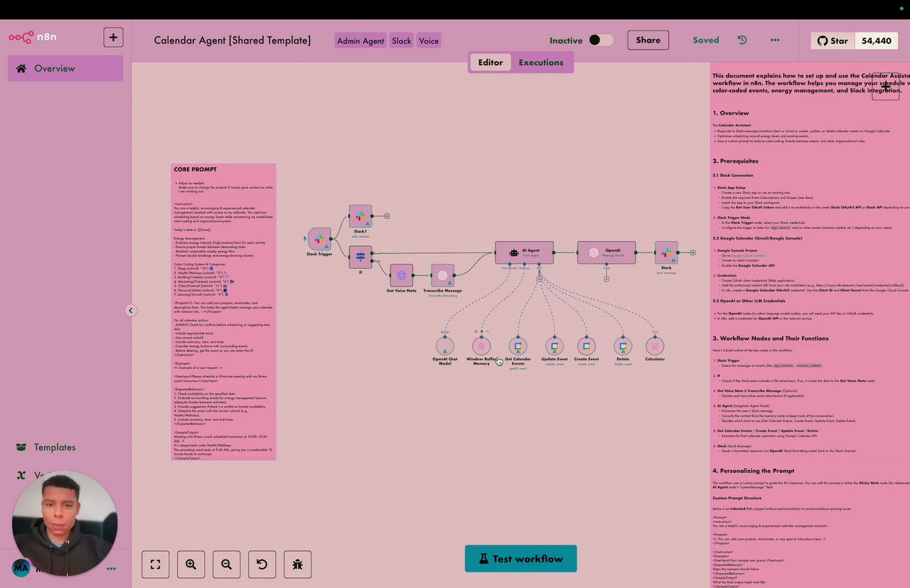Select the Get Calendar Events node

pyautogui.click(x=518, y=346)
